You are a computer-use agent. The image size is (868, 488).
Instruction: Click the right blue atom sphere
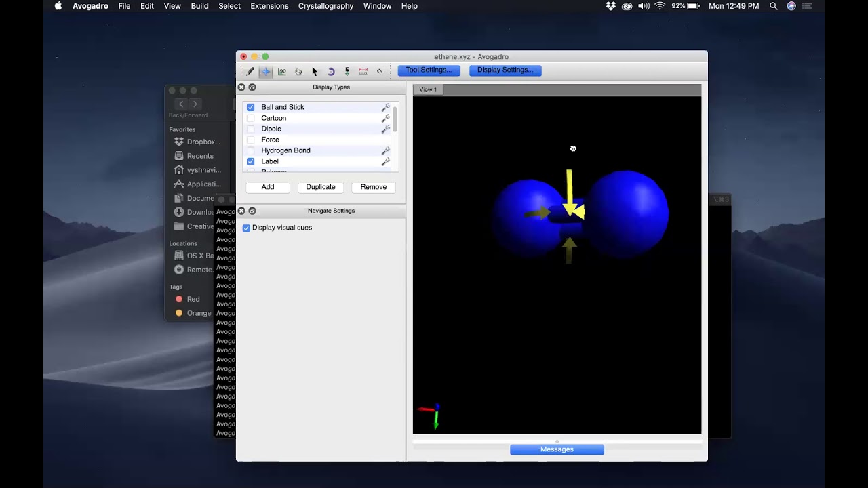pyautogui.click(x=627, y=213)
